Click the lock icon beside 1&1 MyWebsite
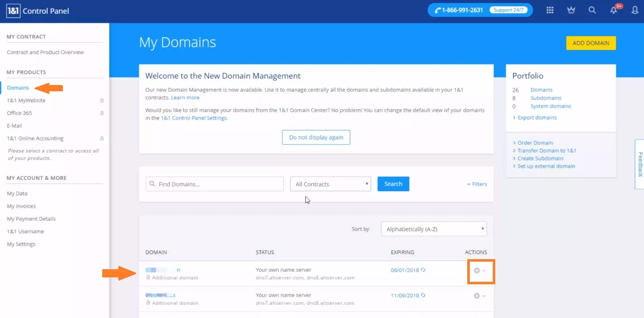The image size is (644, 318). coord(102,100)
